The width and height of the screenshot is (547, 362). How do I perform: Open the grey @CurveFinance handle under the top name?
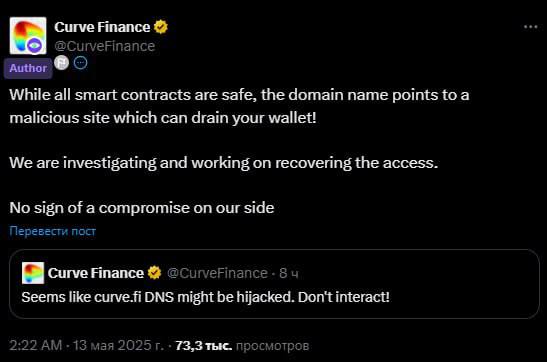pos(105,46)
